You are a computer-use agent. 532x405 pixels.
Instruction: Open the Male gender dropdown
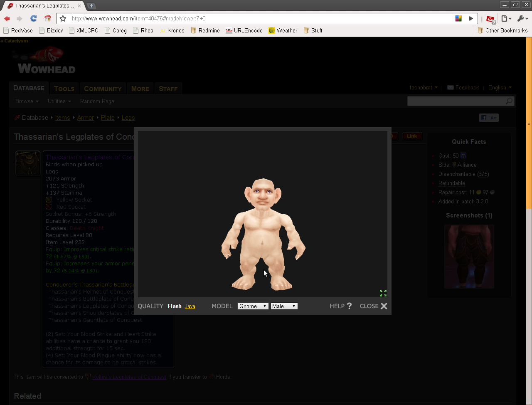[284, 306]
